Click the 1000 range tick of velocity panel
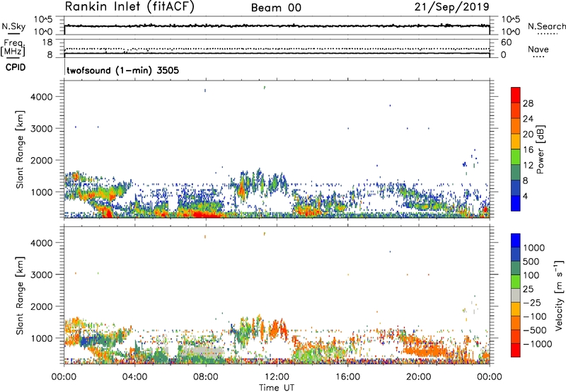 pyautogui.click(x=41, y=338)
